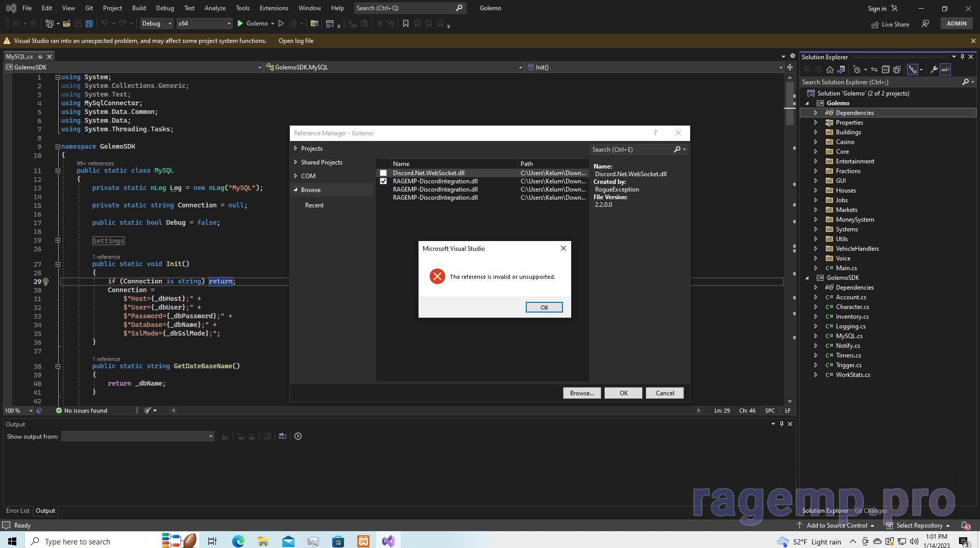The width and height of the screenshot is (980, 548).
Task: Toggle Nested Files view button in Solution Explorer
Action: click(913, 69)
